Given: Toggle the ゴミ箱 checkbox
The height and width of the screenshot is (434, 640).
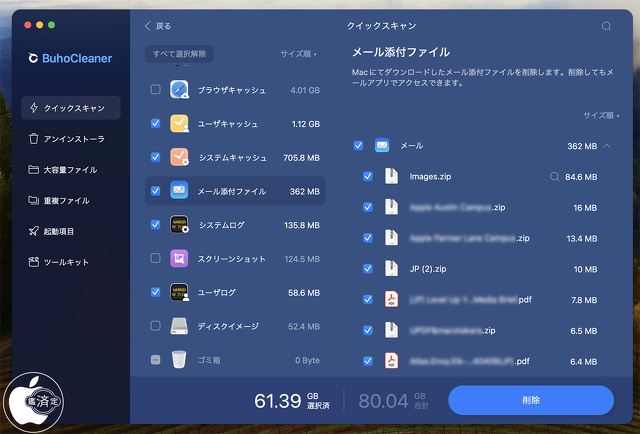Looking at the screenshot, I should tap(156, 360).
